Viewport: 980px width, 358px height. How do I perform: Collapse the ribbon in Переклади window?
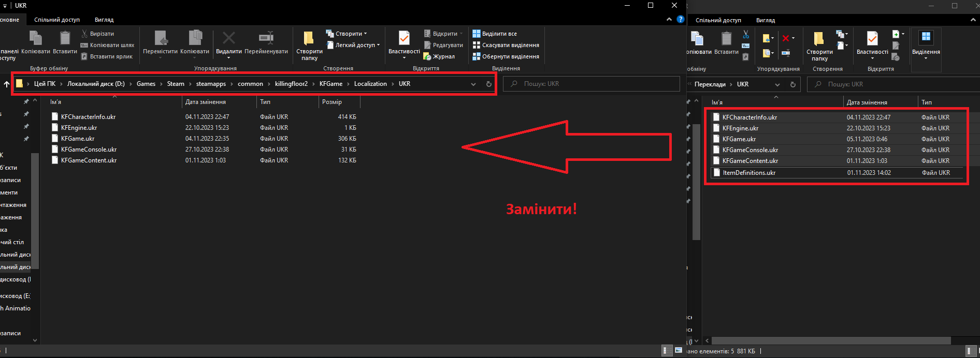[x=973, y=20]
